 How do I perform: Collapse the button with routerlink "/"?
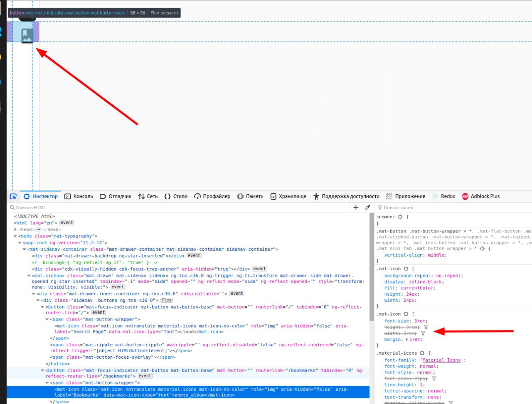[42, 307]
